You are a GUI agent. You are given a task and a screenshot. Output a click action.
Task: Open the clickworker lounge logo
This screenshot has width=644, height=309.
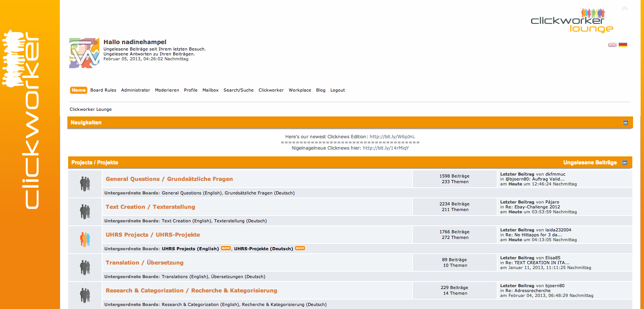pos(572,21)
